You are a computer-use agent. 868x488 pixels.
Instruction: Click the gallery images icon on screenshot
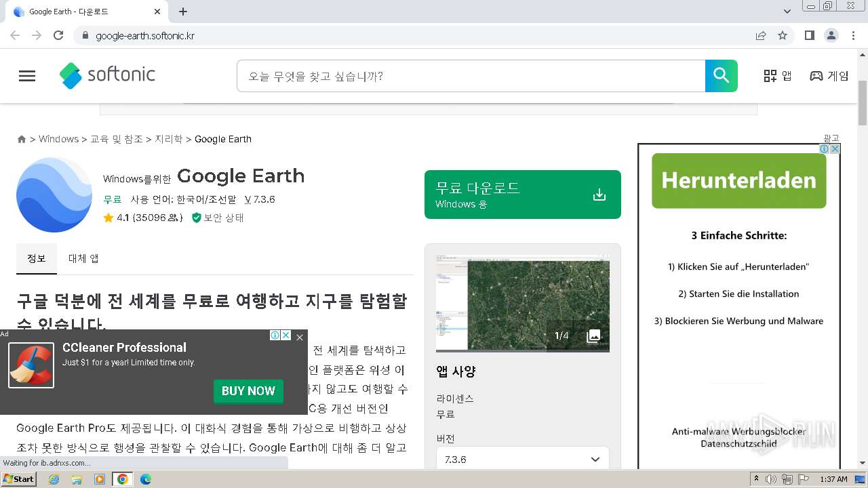click(593, 335)
